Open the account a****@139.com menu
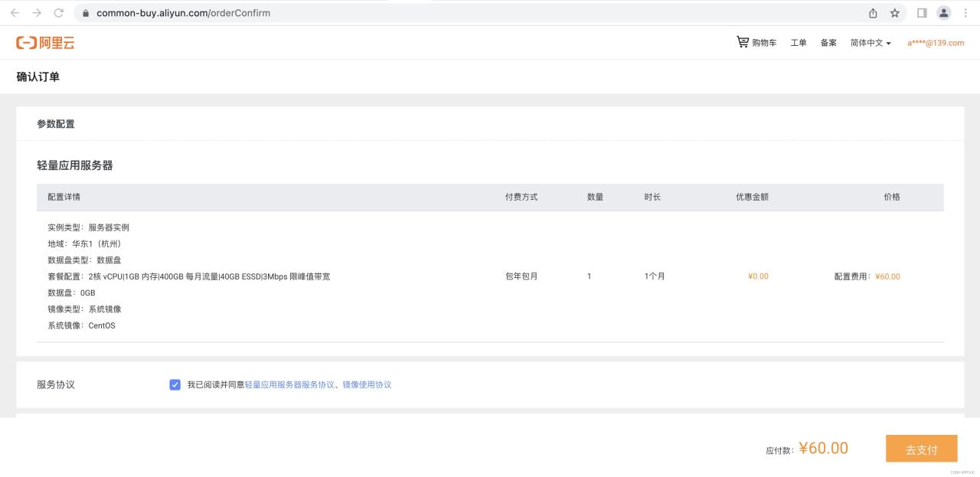 [x=936, y=43]
